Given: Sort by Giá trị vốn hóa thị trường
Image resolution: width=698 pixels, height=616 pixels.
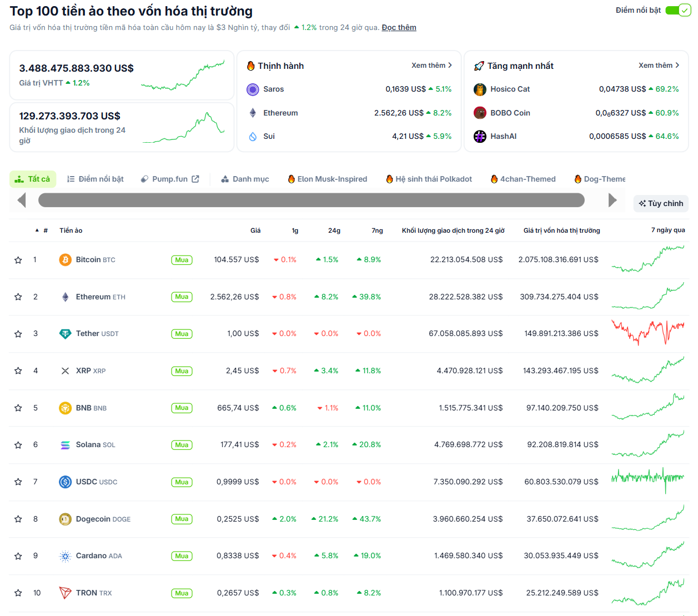Looking at the screenshot, I should click(x=561, y=231).
